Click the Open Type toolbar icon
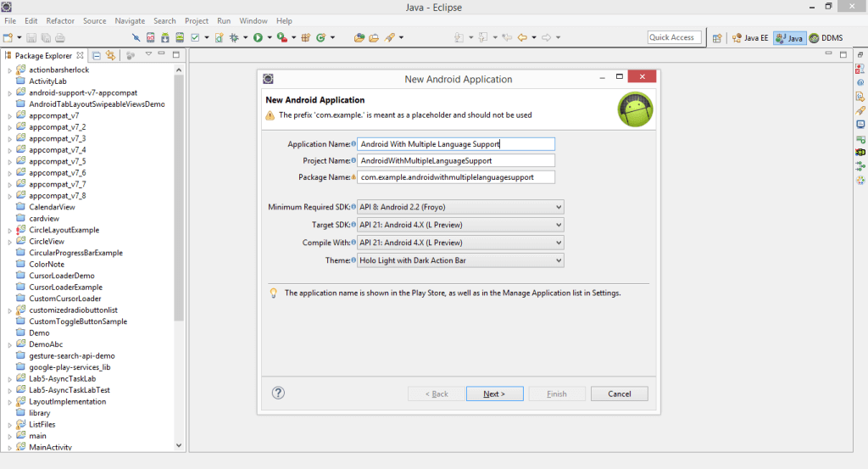This screenshot has height=469, width=868. (359, 37)
